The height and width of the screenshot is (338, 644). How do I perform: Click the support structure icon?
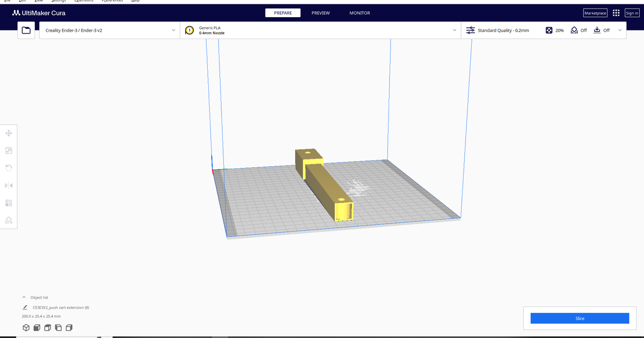pyautogui.click(x=574, y=31)
